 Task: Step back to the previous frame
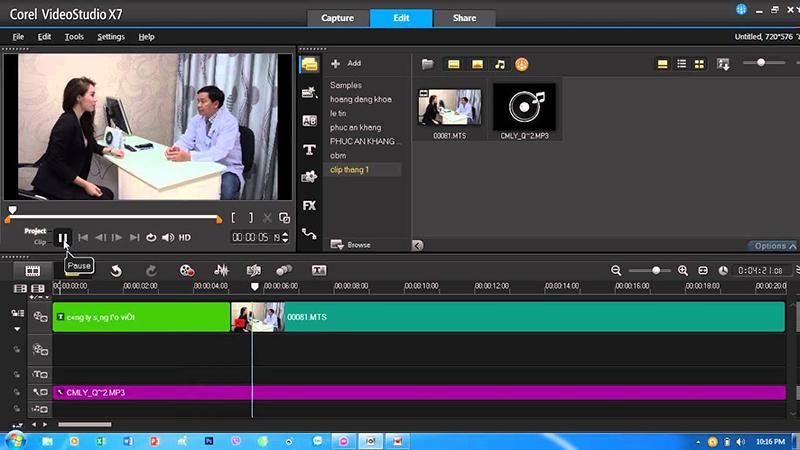pos(101,237)
